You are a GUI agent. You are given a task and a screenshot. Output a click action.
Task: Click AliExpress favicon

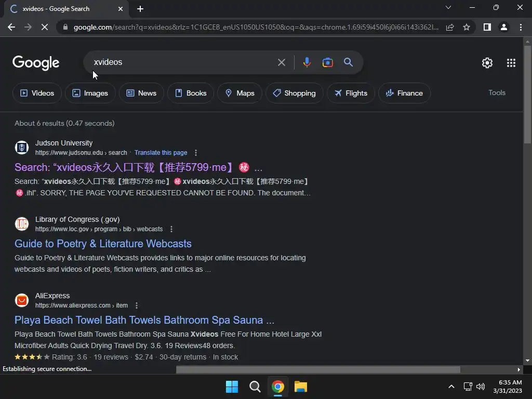click(22, 300)
